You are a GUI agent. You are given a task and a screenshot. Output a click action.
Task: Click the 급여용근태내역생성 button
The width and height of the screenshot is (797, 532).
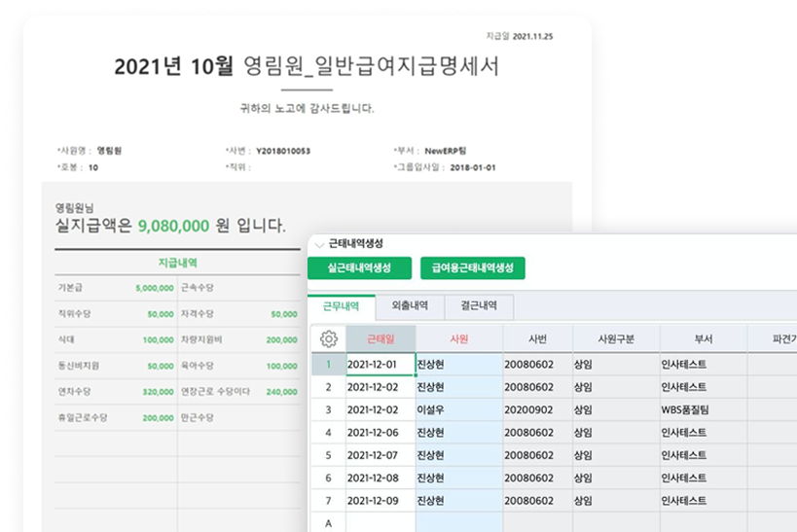[472, 268]
